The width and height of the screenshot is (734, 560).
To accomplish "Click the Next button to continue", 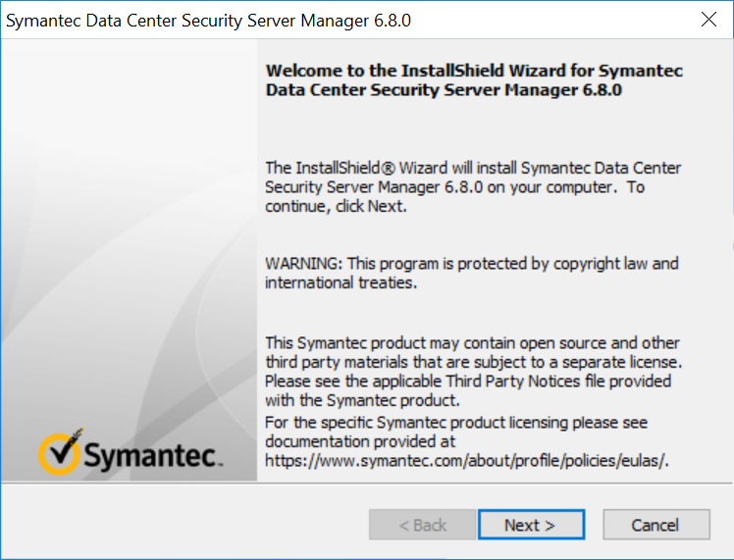I will pyautogui.click(x=530, y=525).
